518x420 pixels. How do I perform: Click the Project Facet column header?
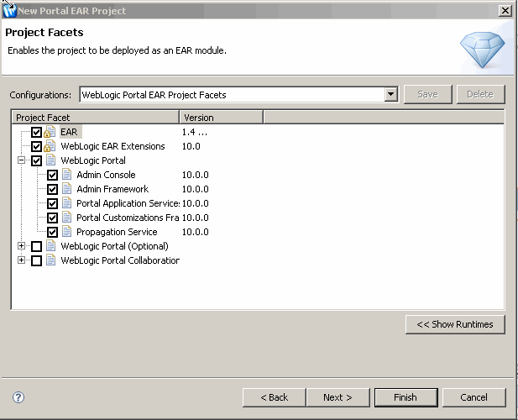pyautogui.click(x=96, y=118)
